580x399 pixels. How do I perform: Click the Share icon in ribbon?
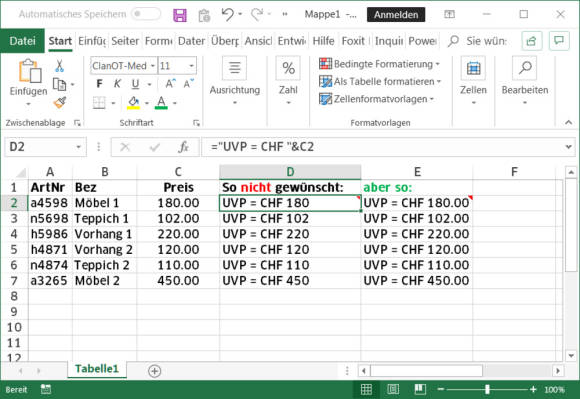coord(532,41)
